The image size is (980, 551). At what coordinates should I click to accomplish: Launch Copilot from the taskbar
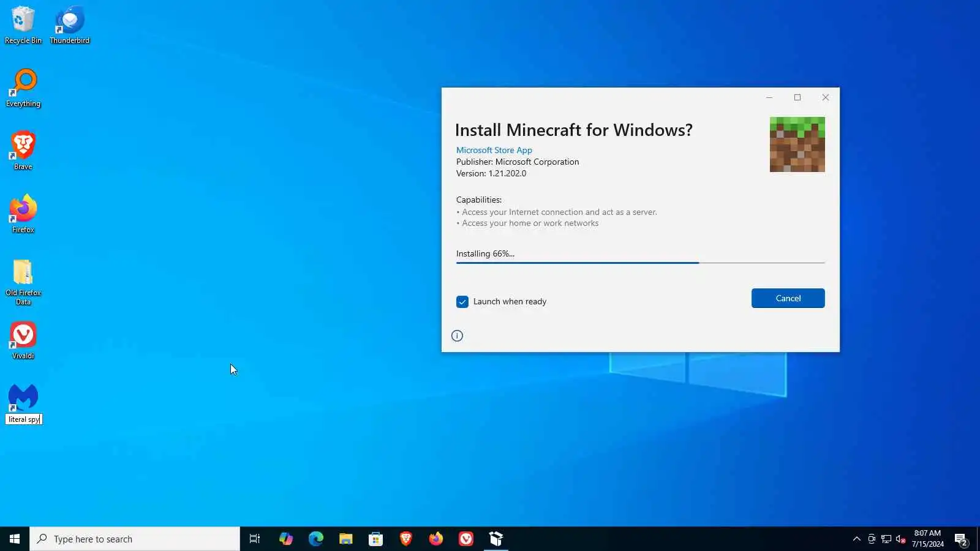pos(286,539)
